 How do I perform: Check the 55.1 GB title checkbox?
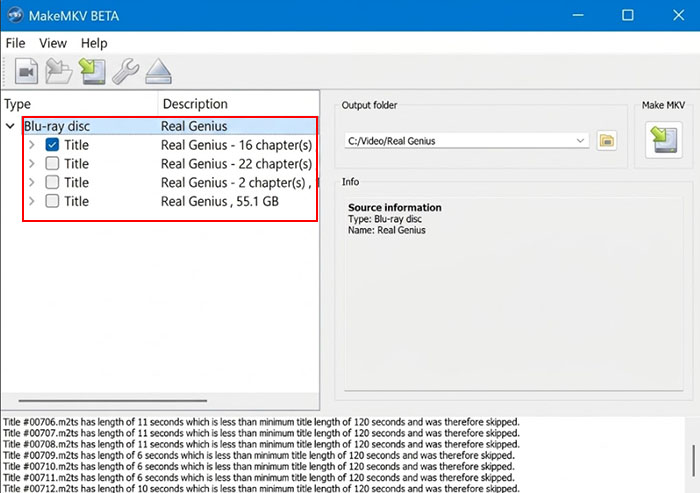pos(52,201)
